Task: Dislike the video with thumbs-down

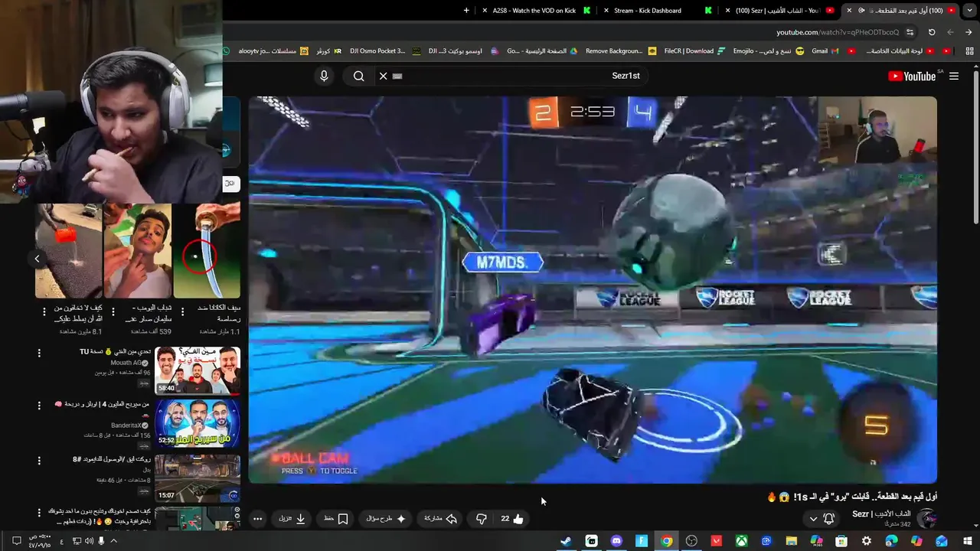Action: 482,519
